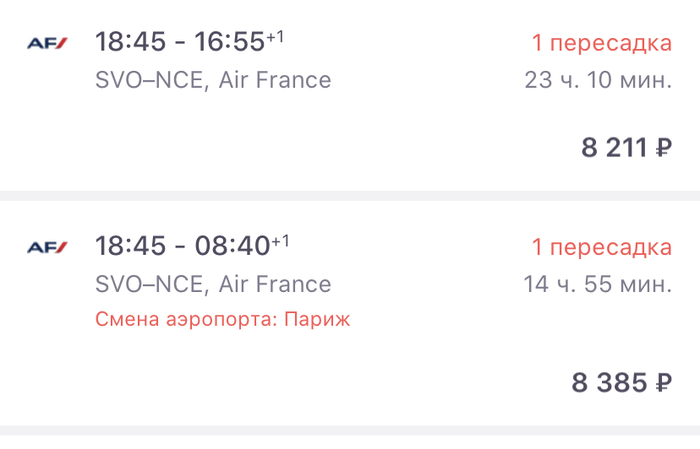This screenshot has width=700, height=449.
Task: Click the 14 ч. 55 мин. duration
Action: 598,284
